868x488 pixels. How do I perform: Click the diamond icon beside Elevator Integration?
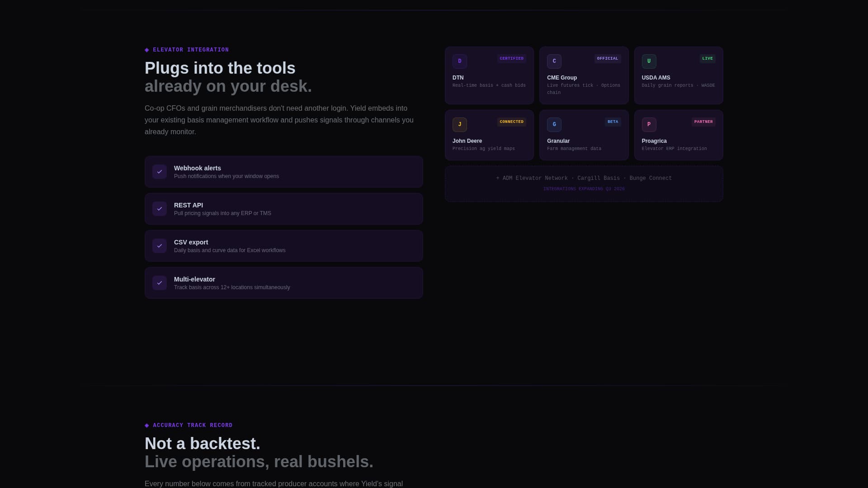[147, 50]
